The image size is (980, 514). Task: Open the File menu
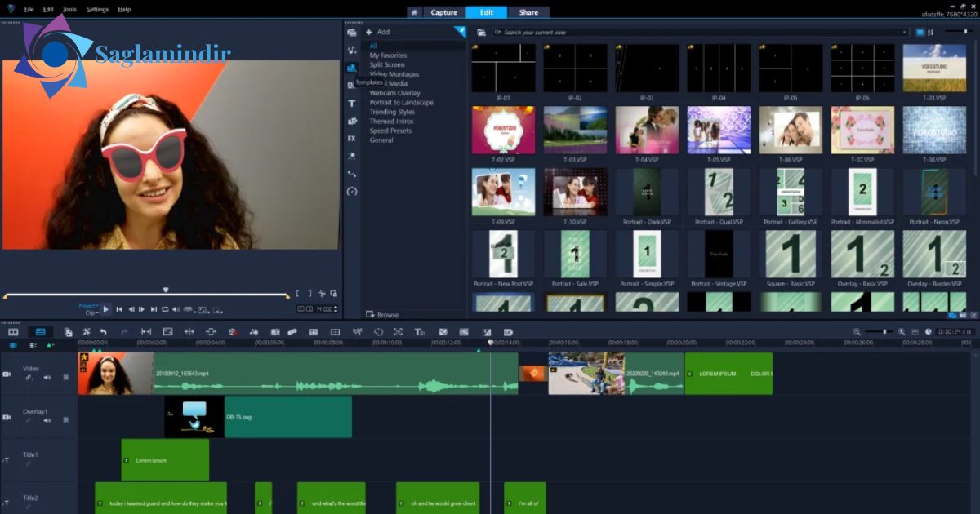pos(29,10)
